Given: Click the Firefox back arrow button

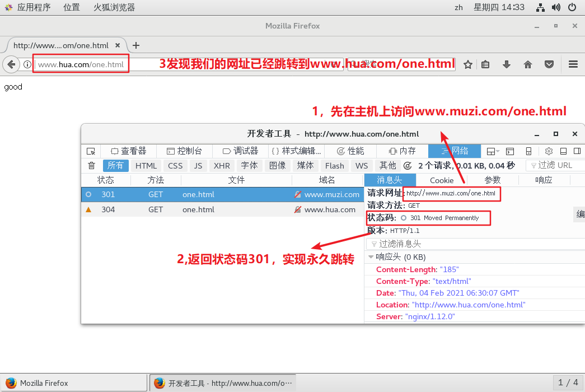Looking at the screenshot, I should pyautogui.click(x=11, y=64).
